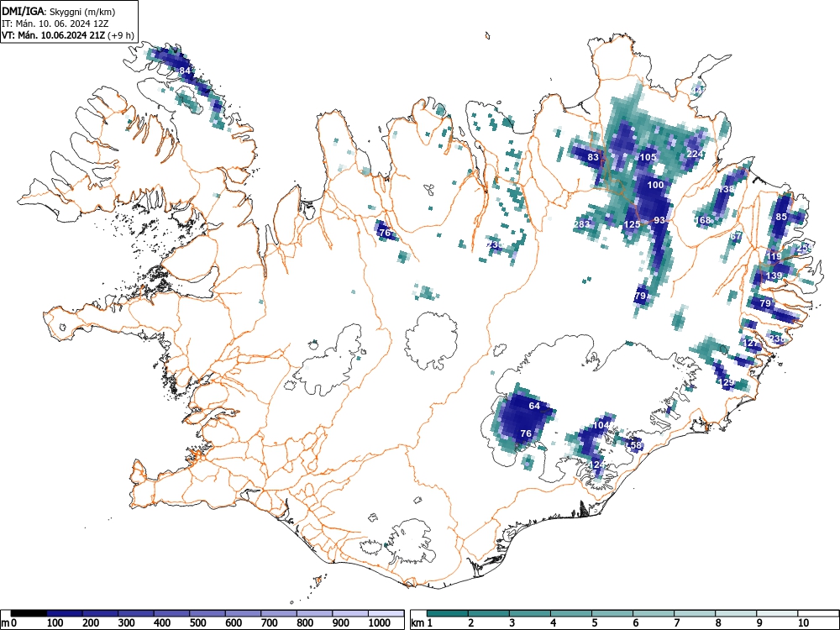This screenshot has width=840, height=630.
Task: Click the title text 'DMI/IGA: Skyggni (m/km)'
Action: 59,11
